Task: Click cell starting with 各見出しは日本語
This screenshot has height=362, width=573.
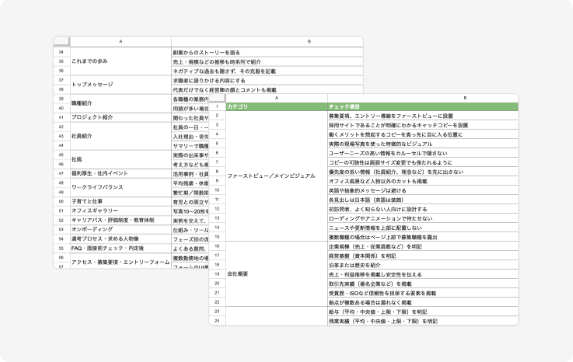Action: (x=423, y=200)
